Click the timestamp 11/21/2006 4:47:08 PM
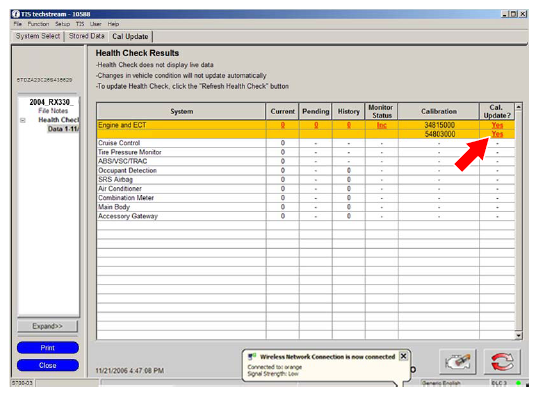 point(130,371)
